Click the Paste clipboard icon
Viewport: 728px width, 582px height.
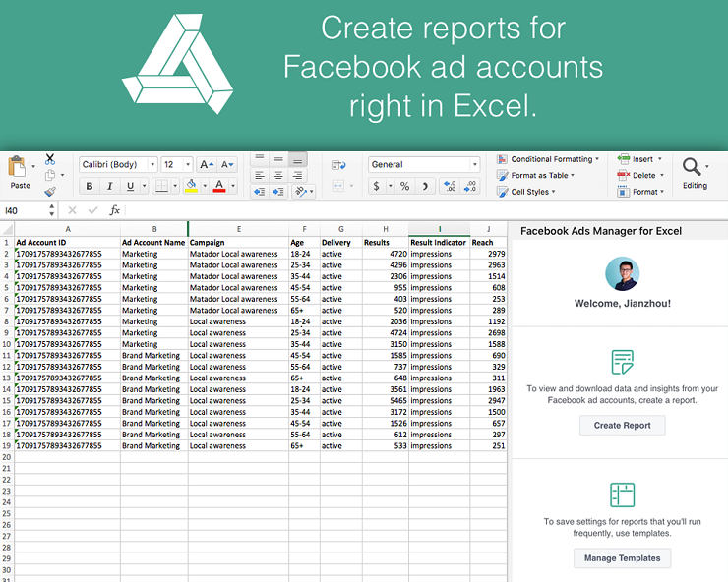tap(19, 169)
